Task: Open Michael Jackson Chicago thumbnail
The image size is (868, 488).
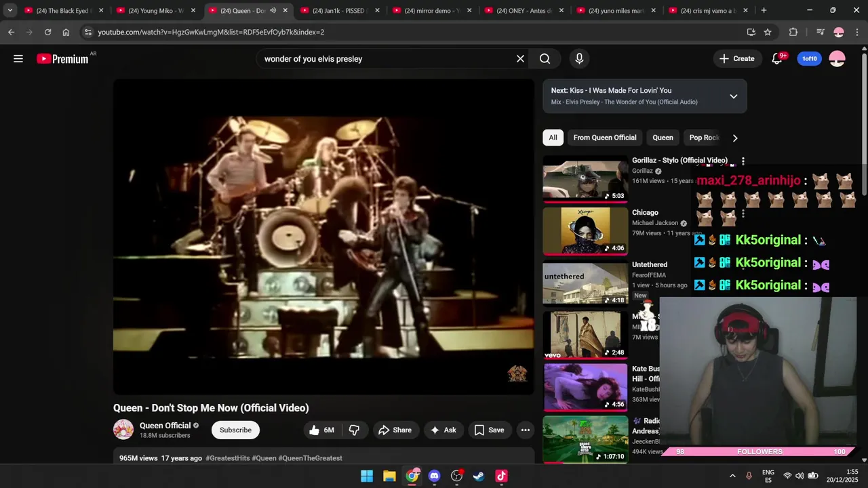Action: coord(585,232)
